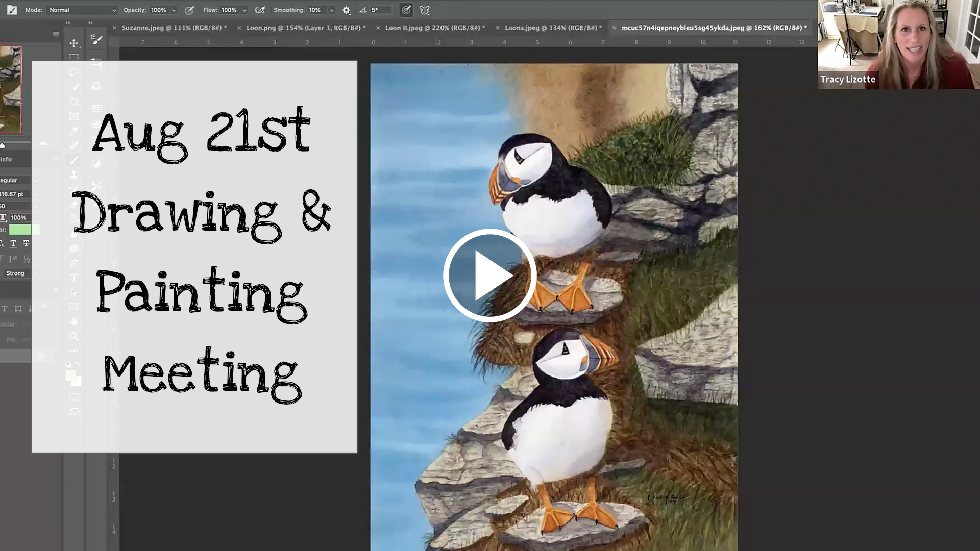Select the Crop tool
This screenshot has height=551, width=980.
(x=74, y=102)
